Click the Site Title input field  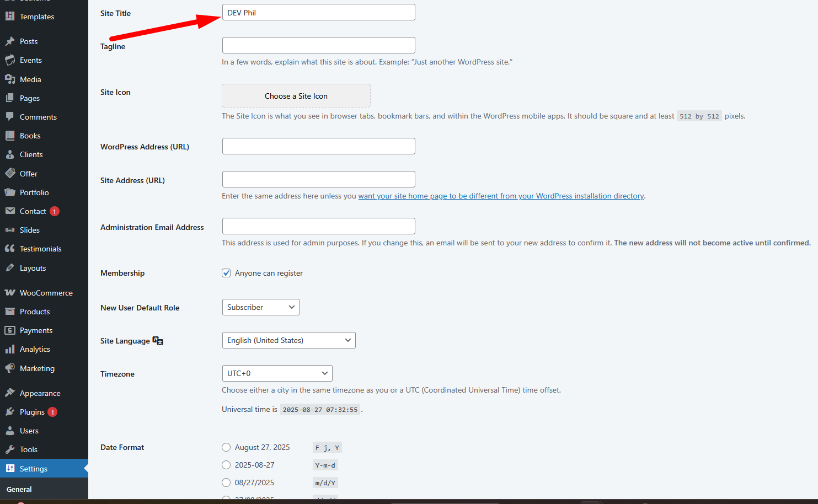click(x=319, y=12)
